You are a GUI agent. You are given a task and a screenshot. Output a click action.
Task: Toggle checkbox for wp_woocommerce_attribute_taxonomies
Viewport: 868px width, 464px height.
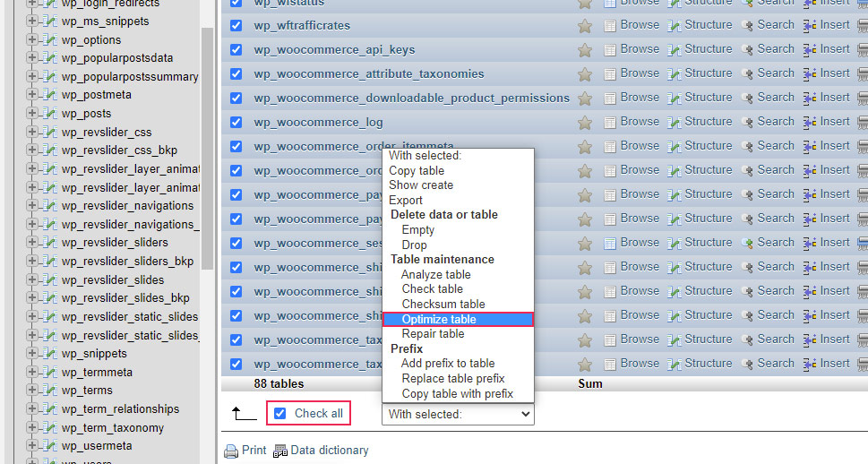236,73
